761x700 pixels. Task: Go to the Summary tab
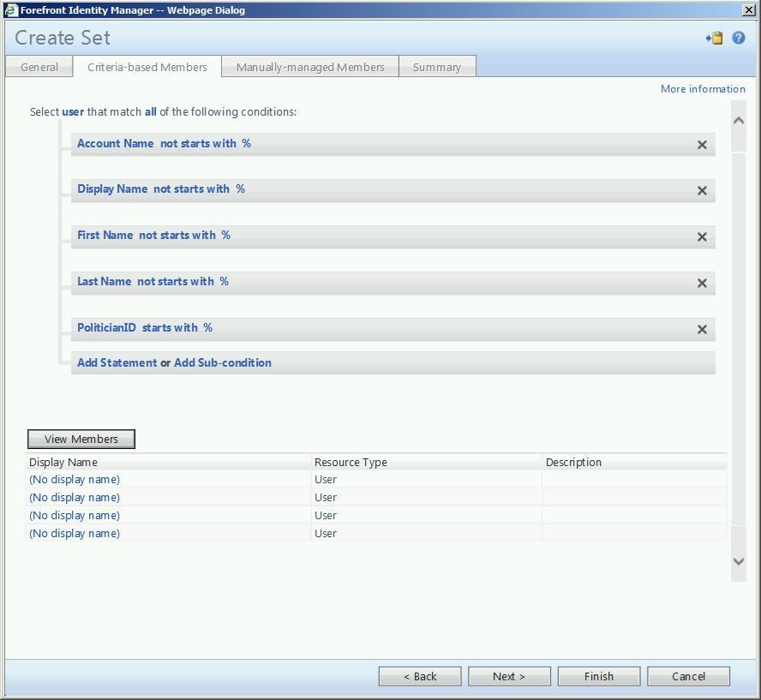(437, 67)
